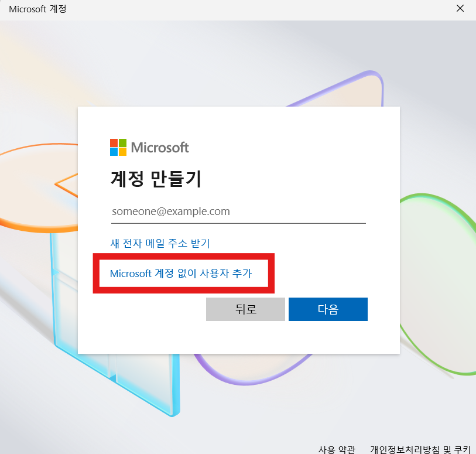Screen dimensions: 476x454
Task: Click the Microsoft logo icon
Action: tap(118, 147)
